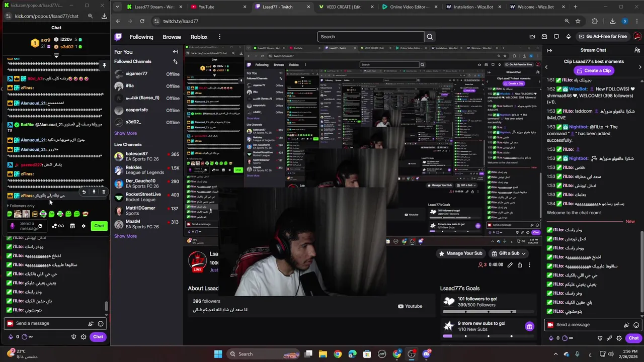Open Browse in Twitch navigation
Viewport: 644px width, 362px height.
(x=172, y=37)
